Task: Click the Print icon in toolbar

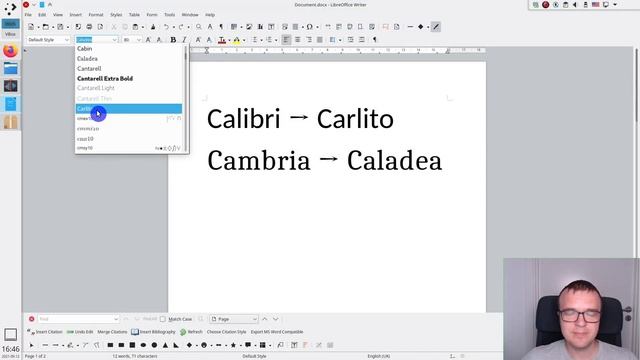Action: 89,27
